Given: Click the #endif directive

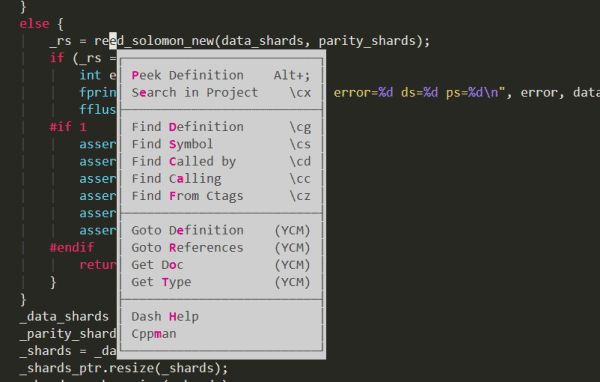Looking at the screenshot, I should pos(72,247).
